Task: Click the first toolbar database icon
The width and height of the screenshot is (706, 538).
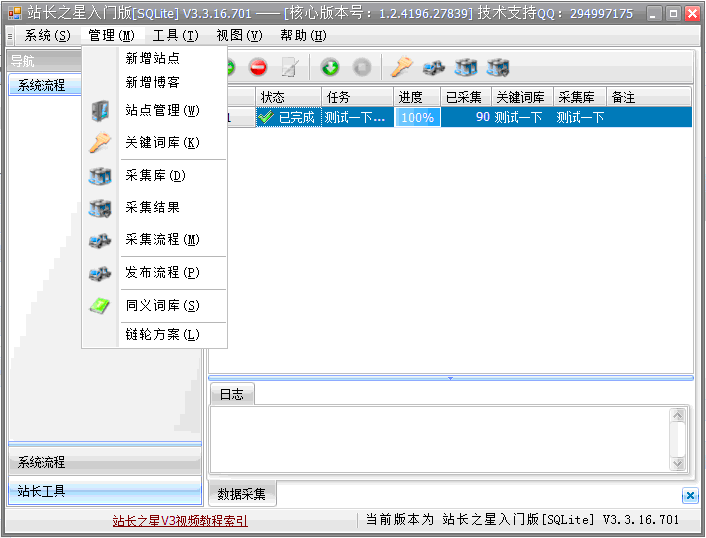Action: [466, 68]
